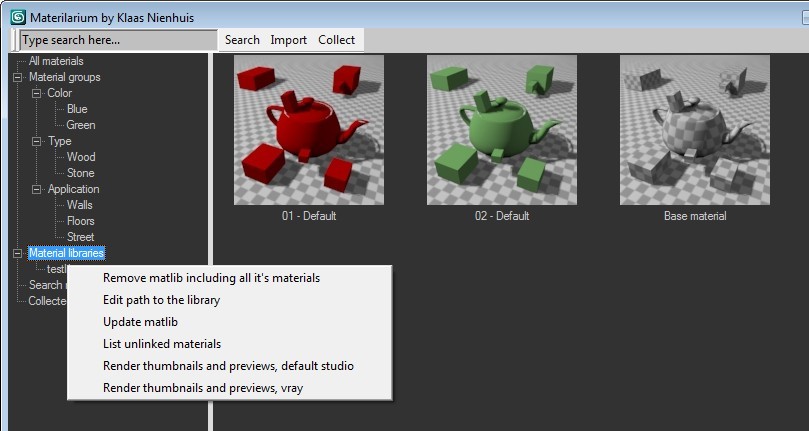Choose Render thumbnails and previews, default studio
809x431 pixels.
coord(230,365)
